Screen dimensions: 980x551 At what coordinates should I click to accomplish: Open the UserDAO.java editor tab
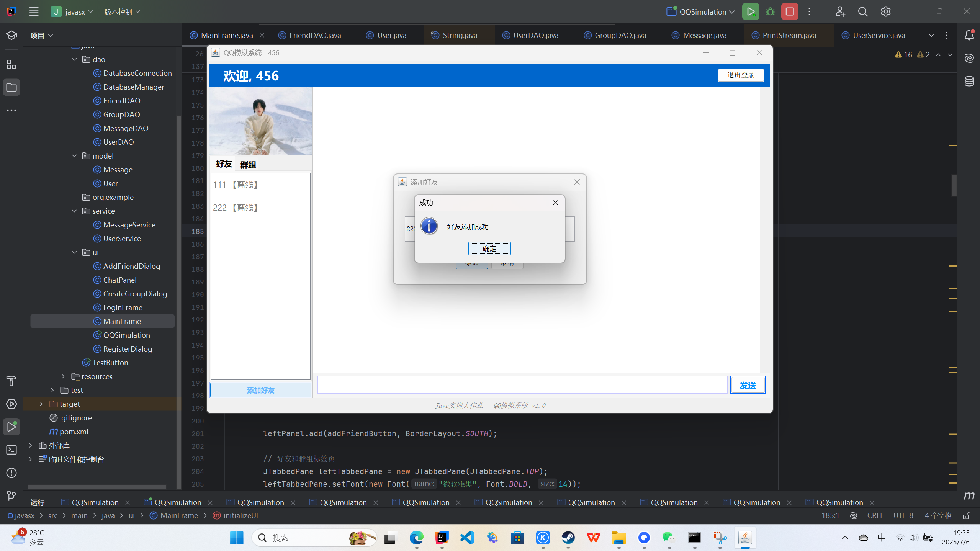pyautogui.click(x=535, y=35)
